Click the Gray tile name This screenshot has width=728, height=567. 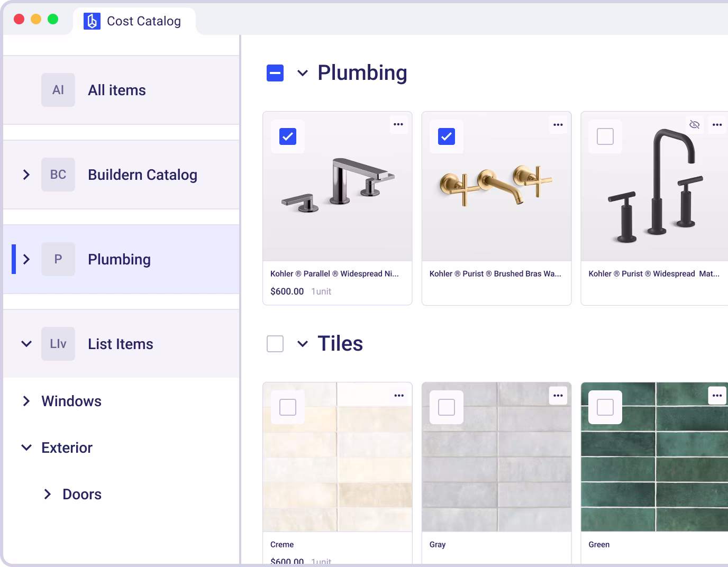438,544
